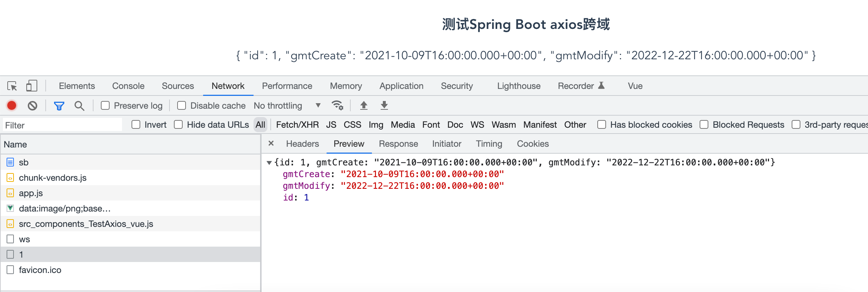Filter requests by Other type
This screenshot has height=292, width=868.
pos(575,125)
